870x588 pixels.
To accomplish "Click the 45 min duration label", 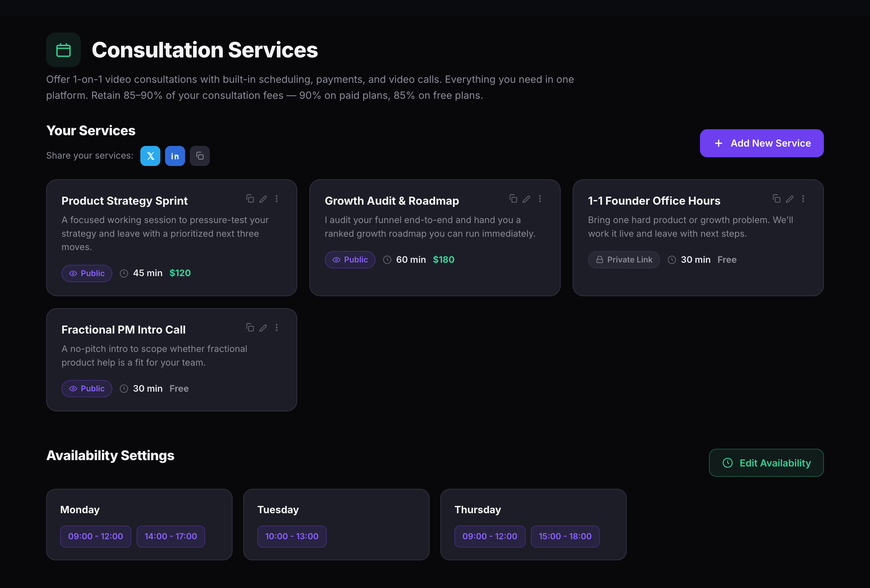I will [147, 273].
